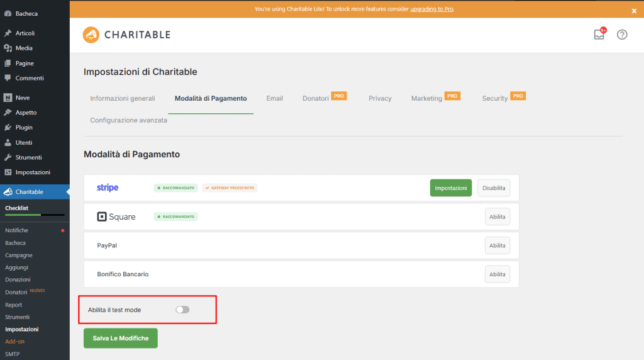
Task: Click Abilita button for Bonifico Bancario
Action: click(x=497, y=274)
